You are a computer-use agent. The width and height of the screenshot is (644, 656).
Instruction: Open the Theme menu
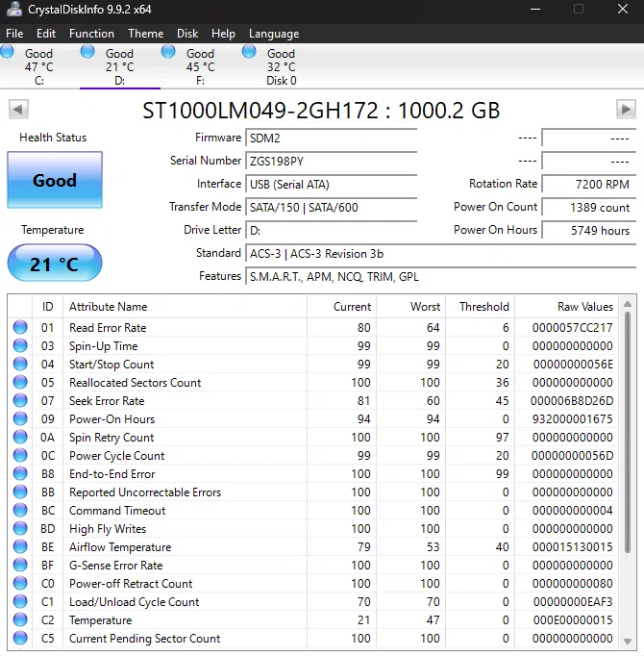(x=146, y=34)
